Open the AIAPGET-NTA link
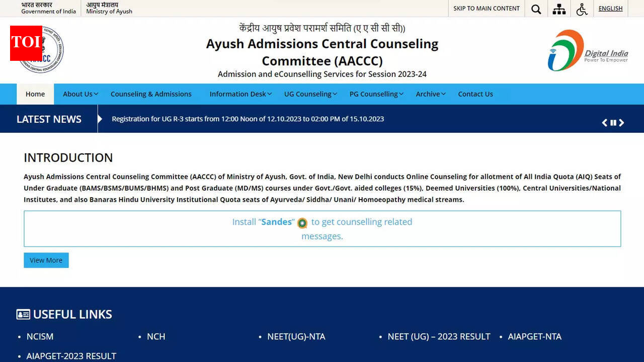644x362 pixels. 535,337
